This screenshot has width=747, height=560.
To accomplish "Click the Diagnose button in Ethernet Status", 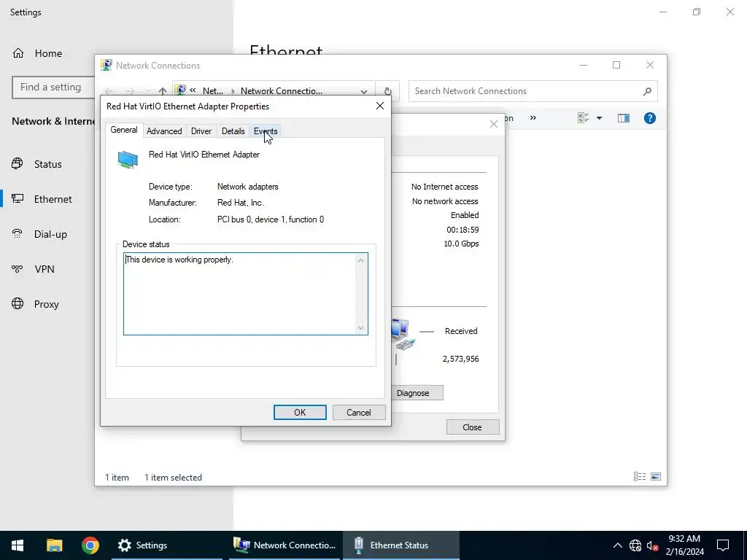I will 413,393.
